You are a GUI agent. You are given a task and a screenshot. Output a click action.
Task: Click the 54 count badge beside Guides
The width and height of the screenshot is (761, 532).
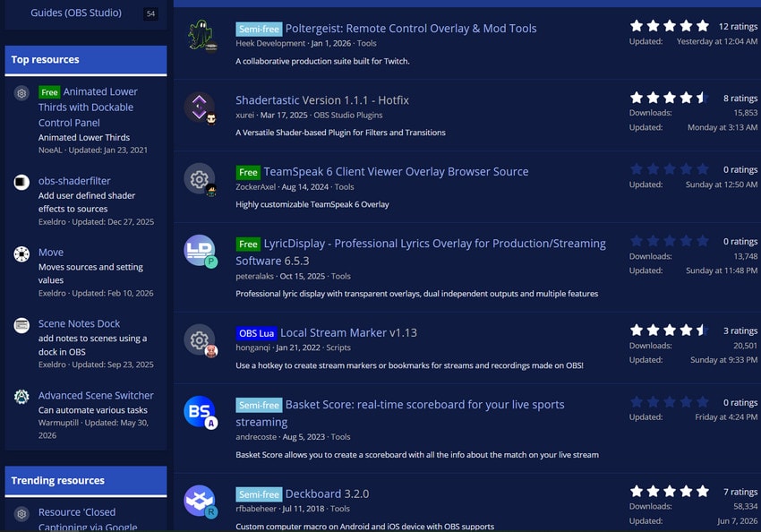coord(151,13)
